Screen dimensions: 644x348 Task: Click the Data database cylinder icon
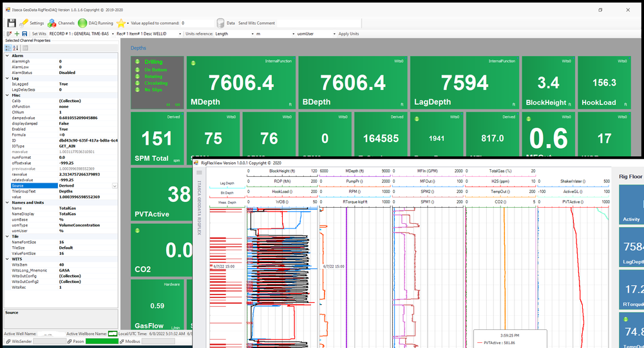tap(220, 23)
